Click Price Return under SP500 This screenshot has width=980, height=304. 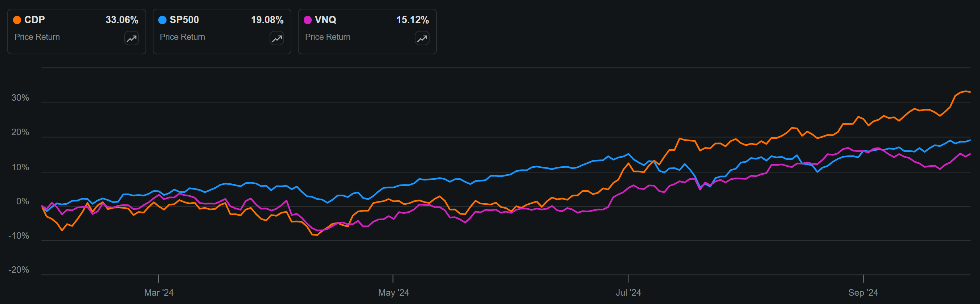point(183,37)
